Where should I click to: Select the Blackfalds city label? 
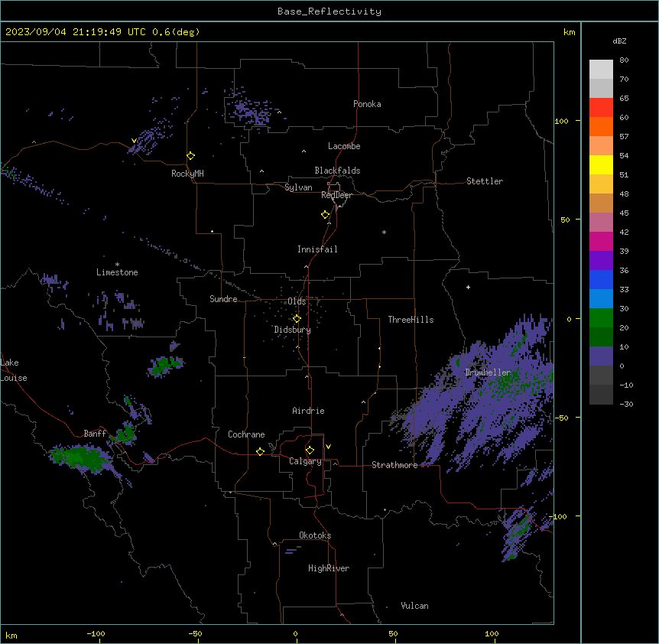point(337,171)
